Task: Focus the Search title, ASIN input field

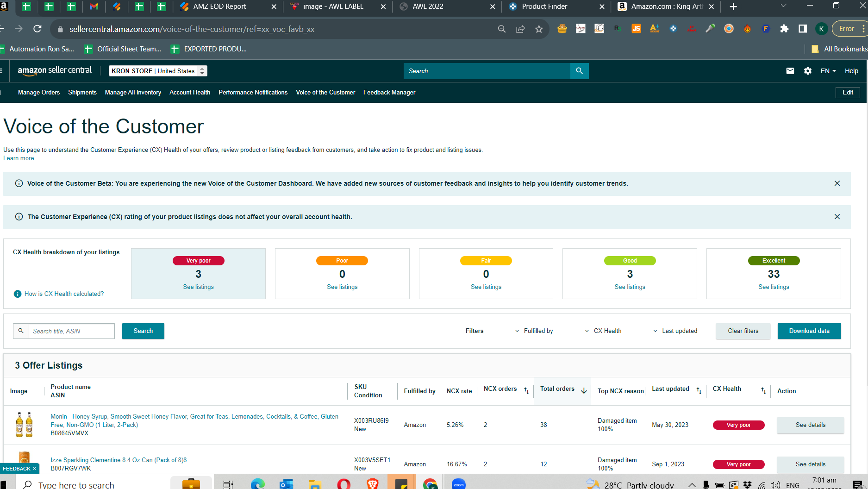Action: click(71, 331)
